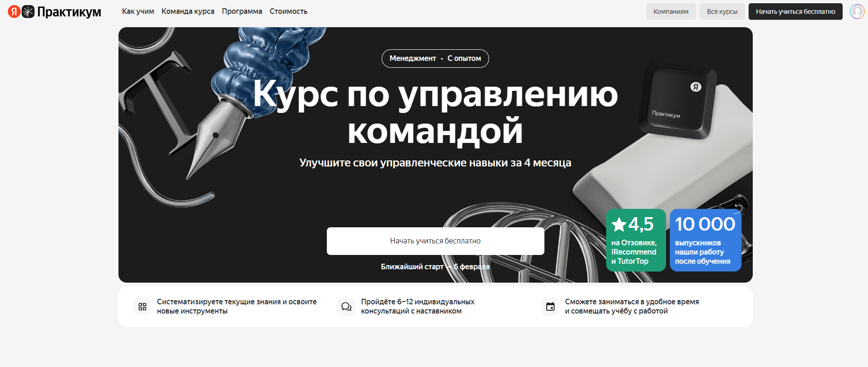Open the 'Как учим' menu item
Viewport: 868px width, 367px height.
tap(138, 11)
